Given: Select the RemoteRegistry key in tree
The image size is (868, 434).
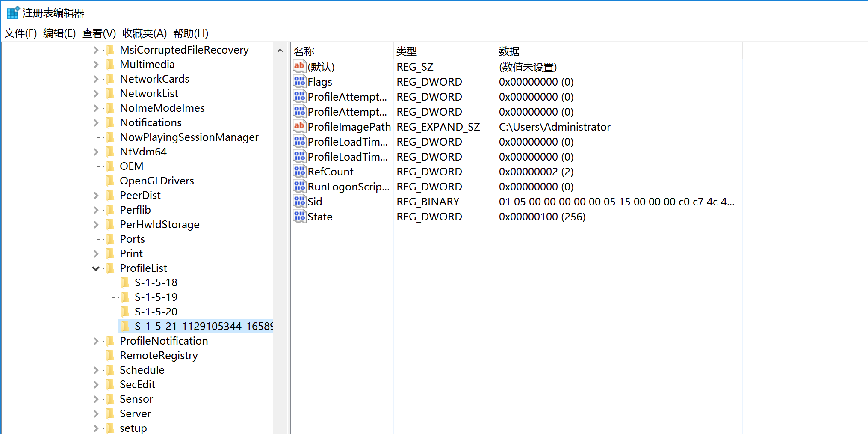Looking at the screenshot, I should (159, 355).
